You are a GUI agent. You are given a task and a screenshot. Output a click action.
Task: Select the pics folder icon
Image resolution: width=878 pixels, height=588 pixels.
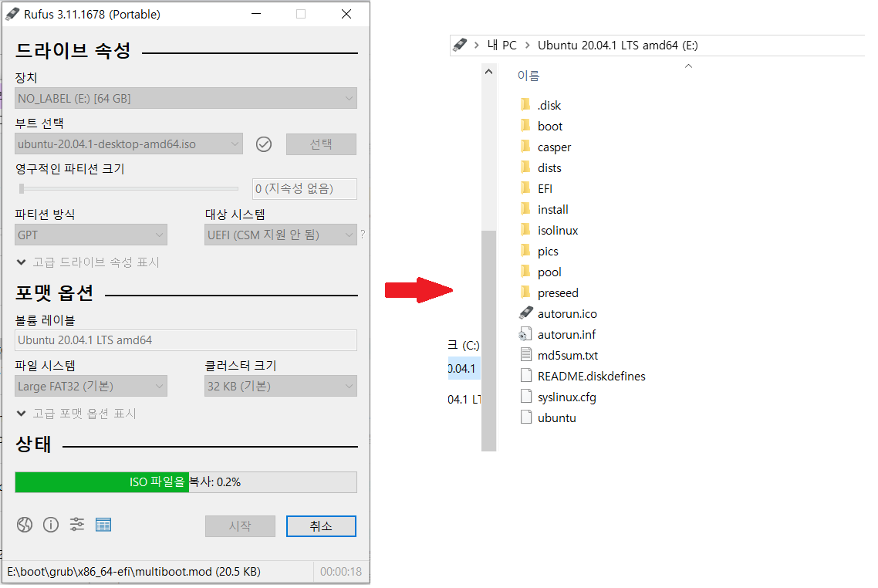click(x=525, y=251)
